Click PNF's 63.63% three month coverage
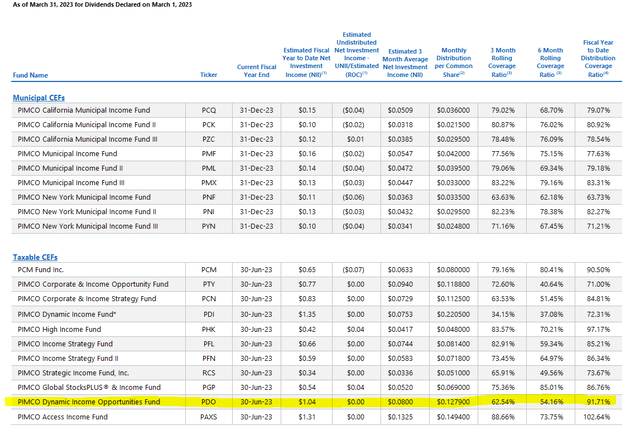Screen dimensions: 640x430 (x=503, y=197)
